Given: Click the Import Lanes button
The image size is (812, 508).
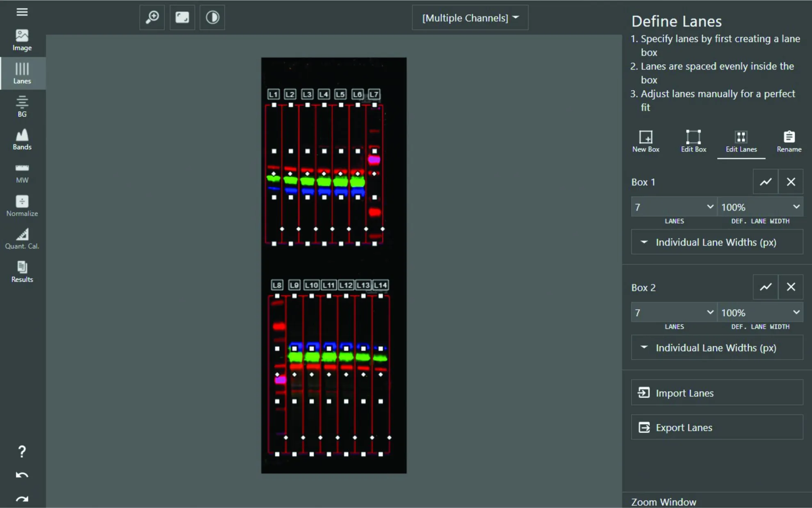Looking at the screenshot, I should pyautogui.click(x=716, y=393).
